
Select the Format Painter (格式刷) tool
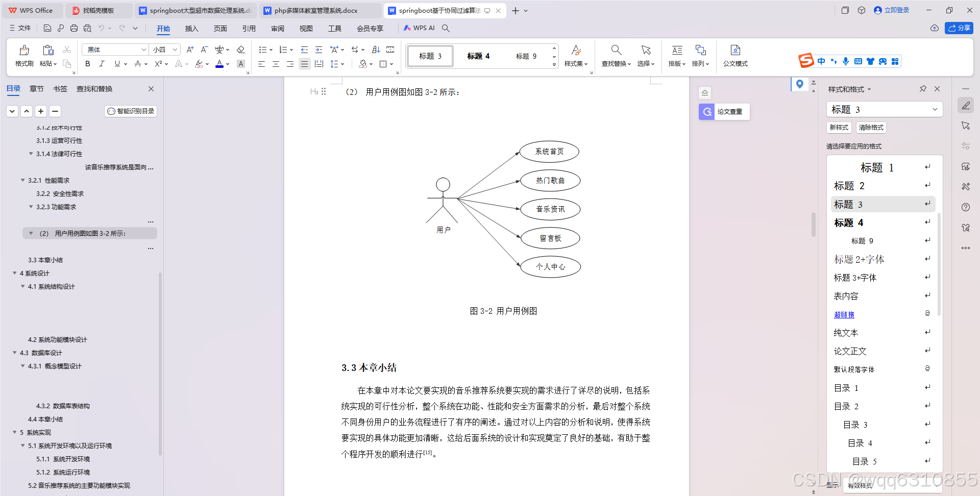[x=23, y=56]
